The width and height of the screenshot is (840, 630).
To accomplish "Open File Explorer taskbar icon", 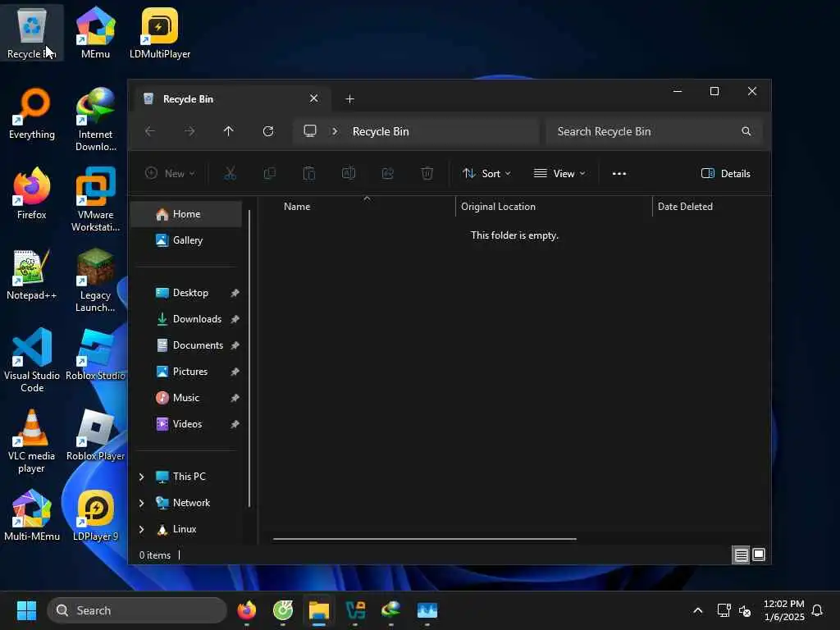I will pos(319,610).
